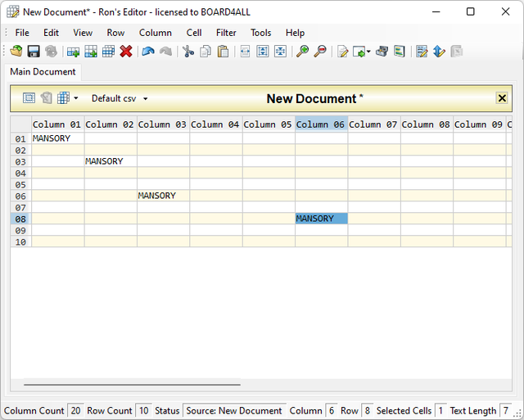Viewport: 524px width, 420px height.
Task: Open the grid view dropdown arrow in document header
Action: (76, 98)
